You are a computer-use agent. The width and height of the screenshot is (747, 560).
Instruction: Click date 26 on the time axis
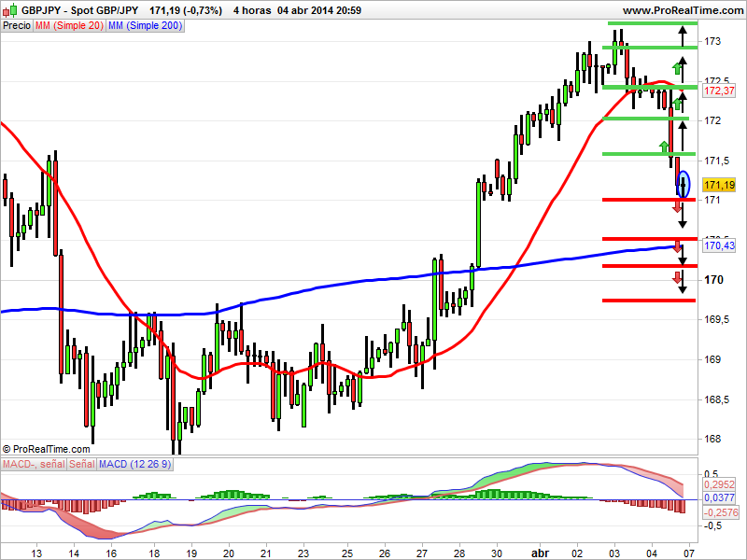point(385,553)
